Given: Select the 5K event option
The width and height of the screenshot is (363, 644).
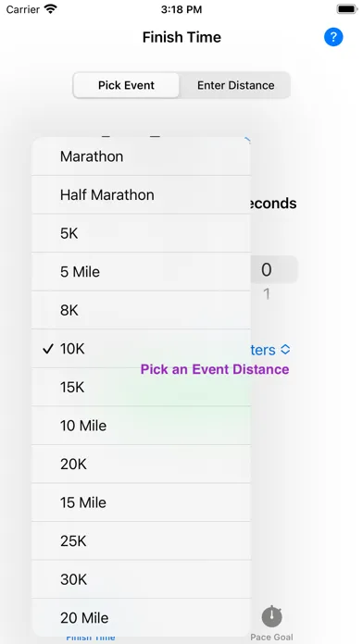Looking at the screenshot, I should point(141,233).
